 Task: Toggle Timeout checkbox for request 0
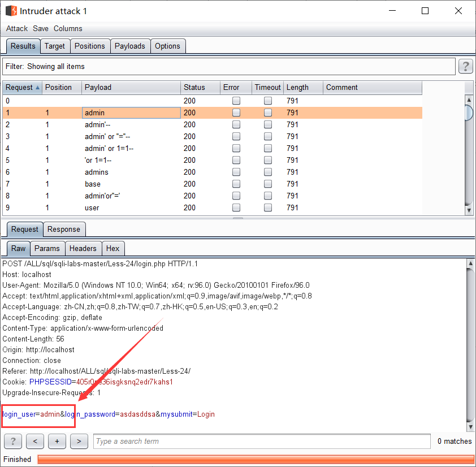point(268,101)
